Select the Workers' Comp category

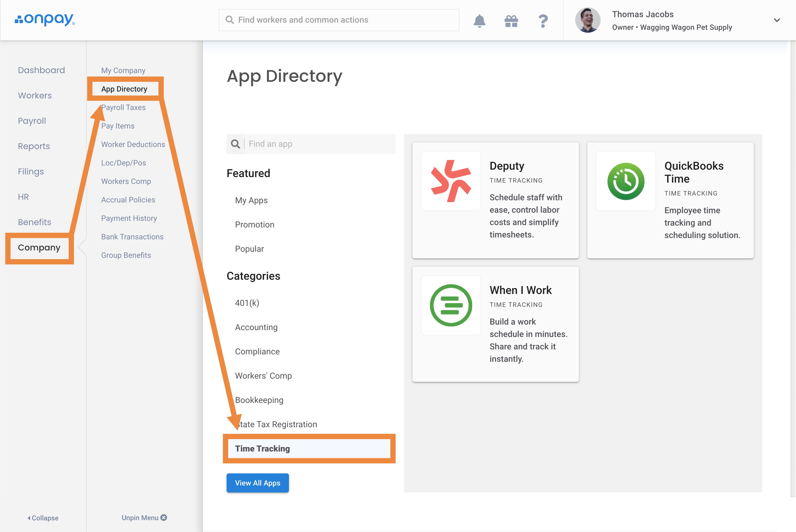(263, 376)
